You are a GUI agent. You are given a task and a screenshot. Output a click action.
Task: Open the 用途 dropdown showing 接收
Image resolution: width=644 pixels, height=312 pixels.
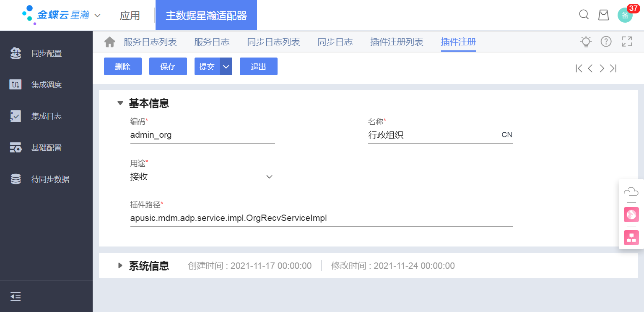click(x=203, y=177)
